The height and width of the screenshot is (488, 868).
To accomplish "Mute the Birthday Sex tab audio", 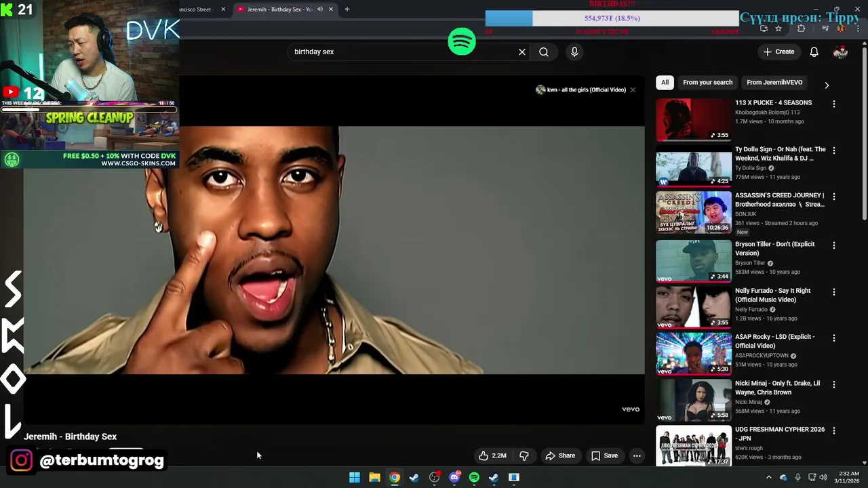I will pyautogui.click(x=320, y=9).
